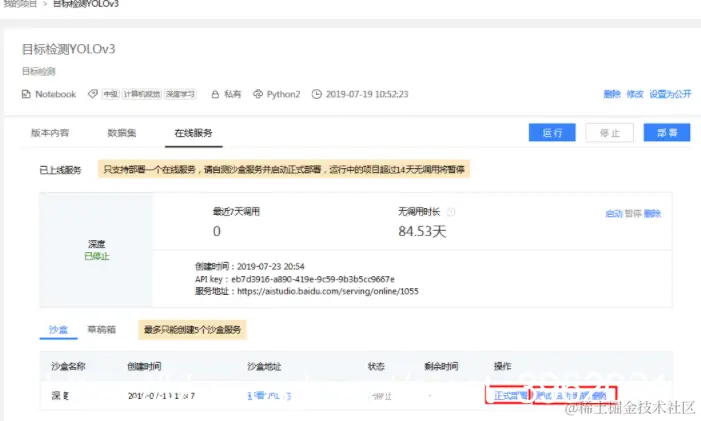Click the 状态 column header
Image resolution: width=701 pixels, height=421 pixels.
point(376,366)
